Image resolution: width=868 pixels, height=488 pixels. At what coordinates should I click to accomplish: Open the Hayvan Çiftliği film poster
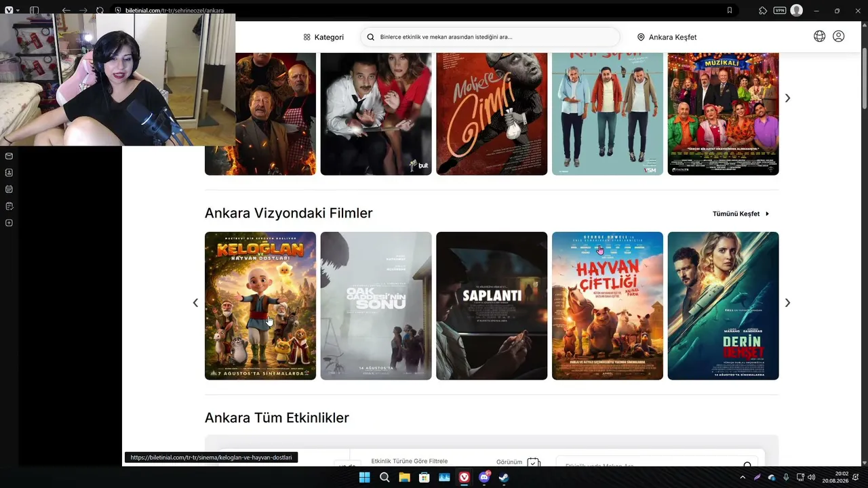pos(608,306)
